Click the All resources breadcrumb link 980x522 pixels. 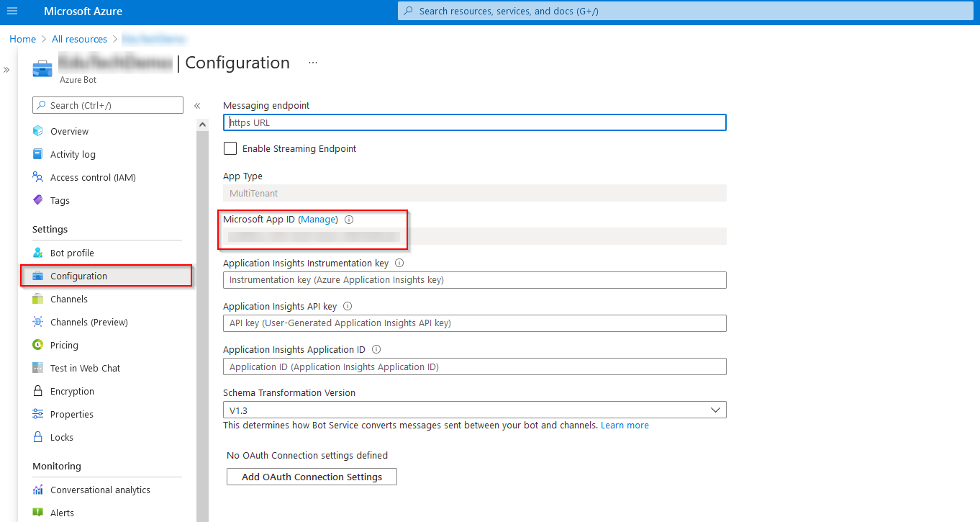click(x=79, y=39)
